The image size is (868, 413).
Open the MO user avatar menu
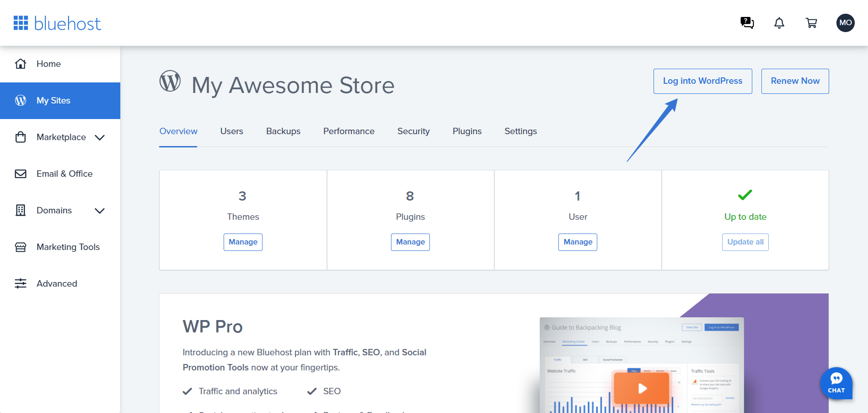[x=845, y=23]
